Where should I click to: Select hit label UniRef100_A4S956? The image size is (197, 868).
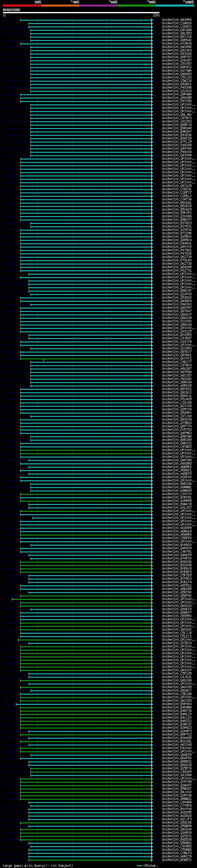(176, 47)
